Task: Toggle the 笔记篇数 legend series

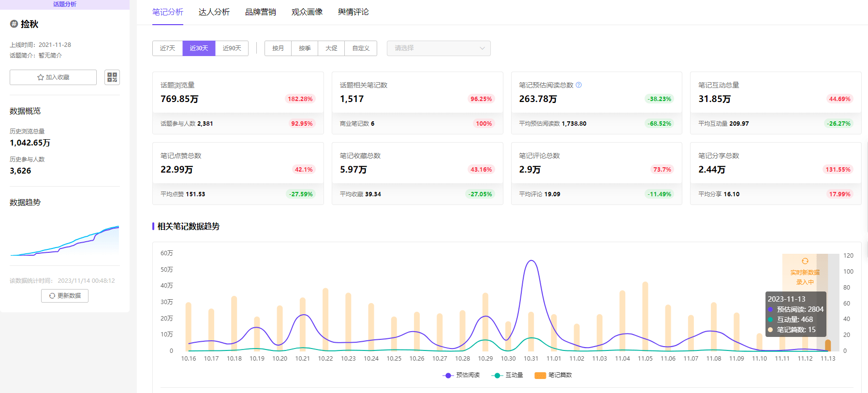Action: 553,375
